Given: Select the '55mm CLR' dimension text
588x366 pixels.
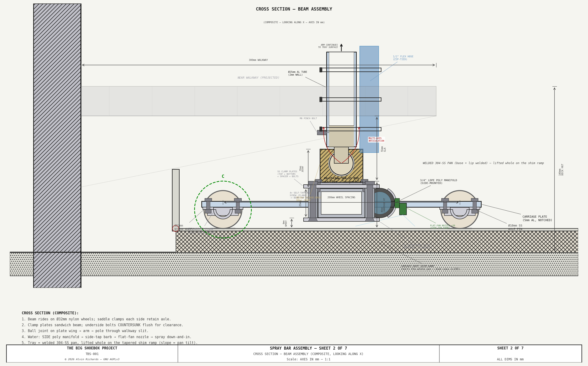Looking at the screenshot, I should [383, 149].
